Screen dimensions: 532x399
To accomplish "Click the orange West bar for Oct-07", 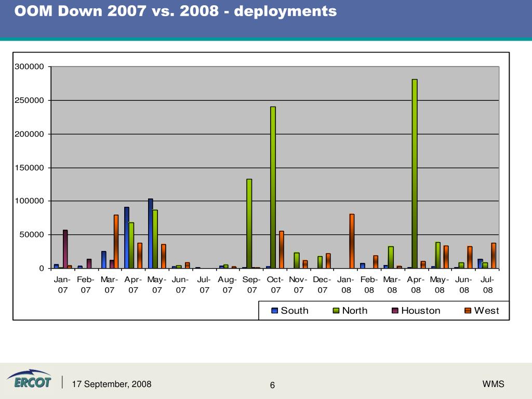I will (281, 250).
